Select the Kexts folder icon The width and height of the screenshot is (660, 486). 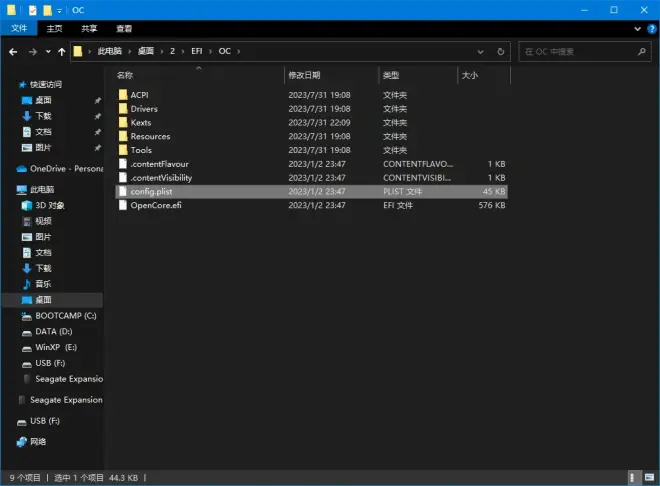click(123, 122)
